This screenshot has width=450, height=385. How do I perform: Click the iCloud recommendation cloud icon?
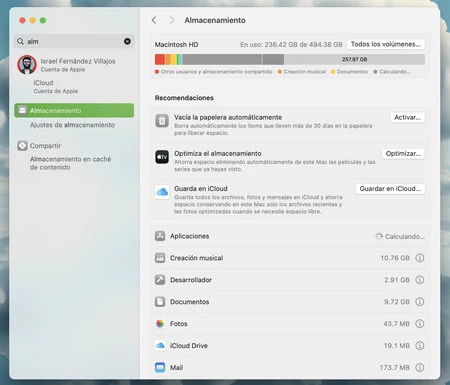(x=162, y=192)
